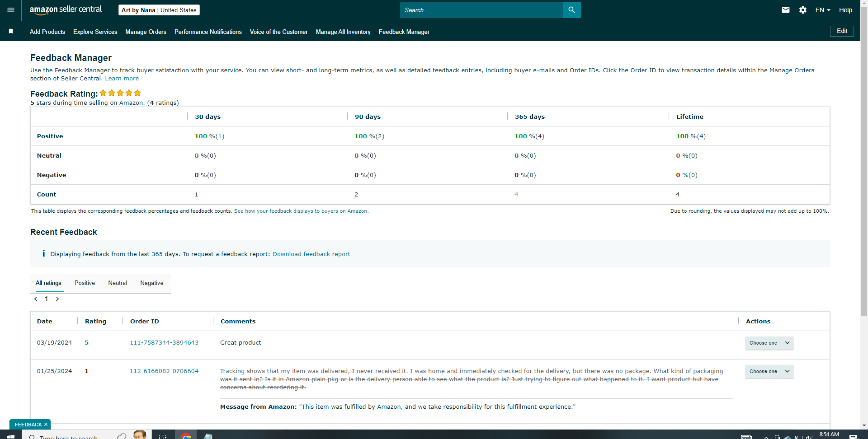Click the Positive '100 %(4)' cell under Lifetime
Screen dimensions: 868x439
click(691, 136)
